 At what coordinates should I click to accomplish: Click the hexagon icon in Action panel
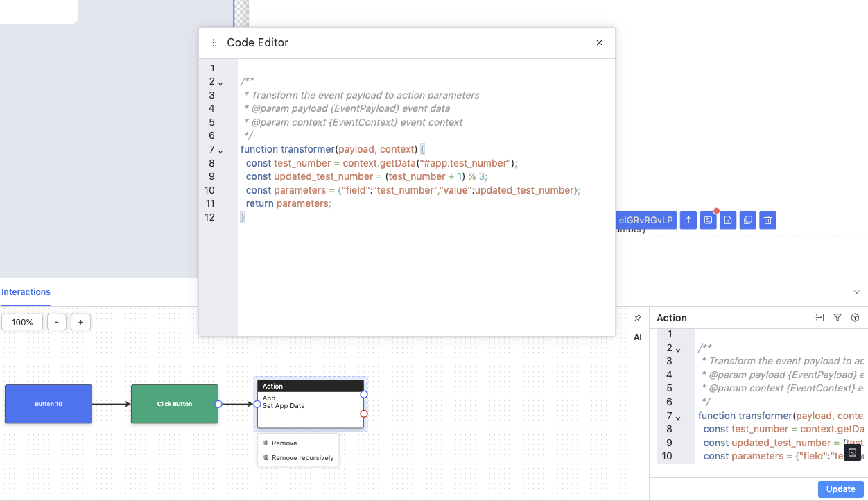[856, 318]
